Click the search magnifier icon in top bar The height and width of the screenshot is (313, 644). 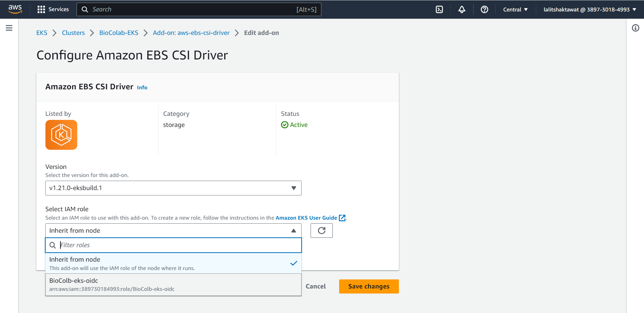pos(85,9)
